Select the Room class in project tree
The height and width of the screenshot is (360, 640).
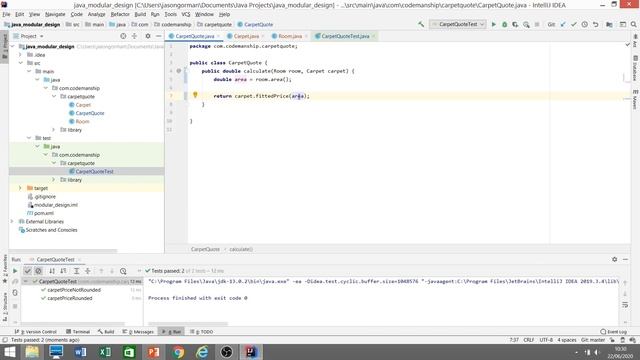[x=82, y=122]
